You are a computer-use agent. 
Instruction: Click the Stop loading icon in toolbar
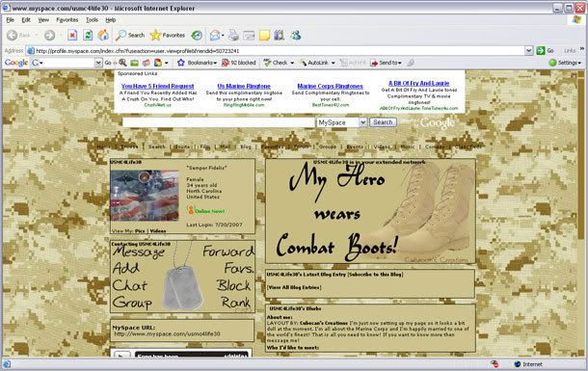click(72, 36)
